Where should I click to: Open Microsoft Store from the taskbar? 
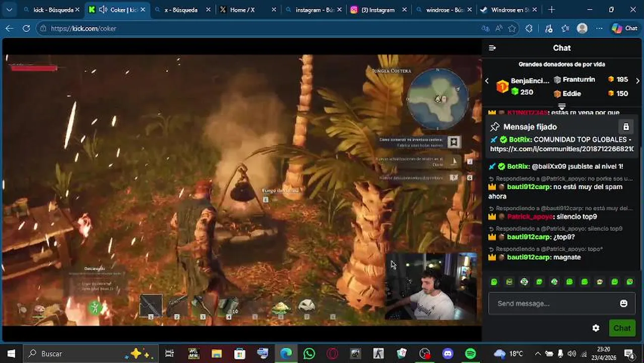[x=239, y=353]
